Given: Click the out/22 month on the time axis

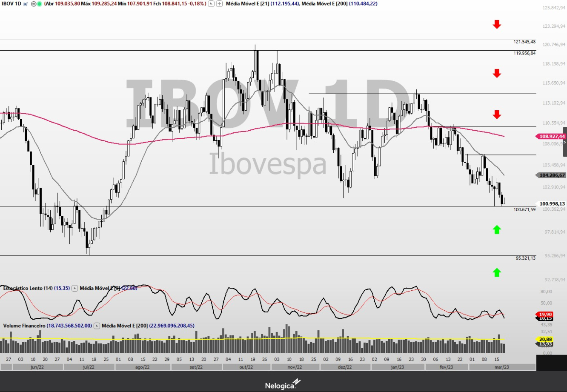Looking at the screenshot, I should (246, 367).
